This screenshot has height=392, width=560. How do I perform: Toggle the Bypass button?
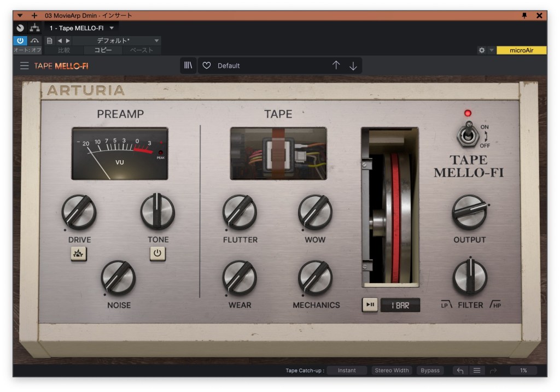[430, 370]
